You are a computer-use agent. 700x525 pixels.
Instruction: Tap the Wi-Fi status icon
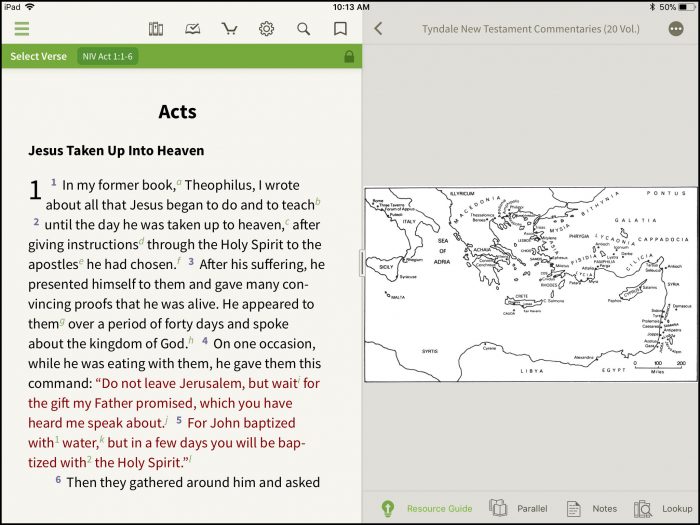point(30,7)
